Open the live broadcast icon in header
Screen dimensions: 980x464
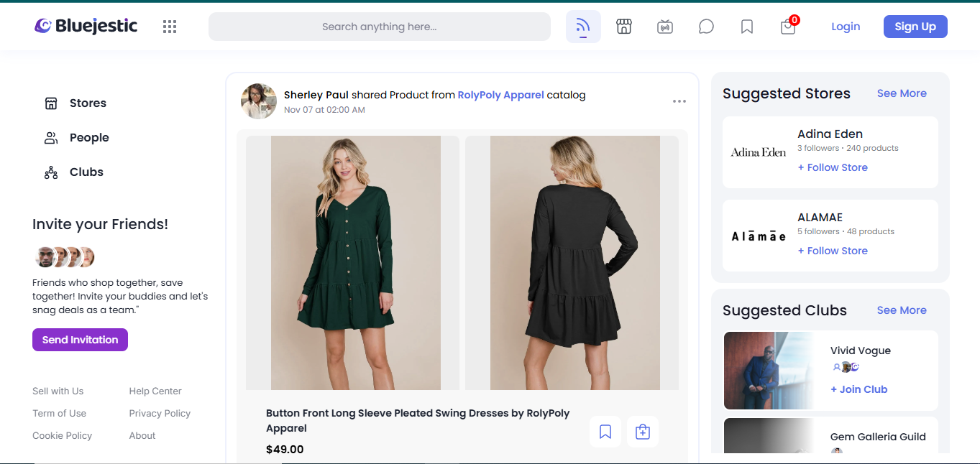click(x=665, y=27)
